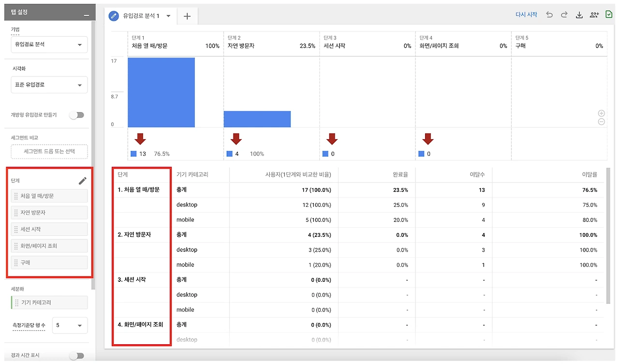Grab the drag handle of 처음 열 때/방문 step
Viewport: 619px width, 364px height.
click(16, 196)
